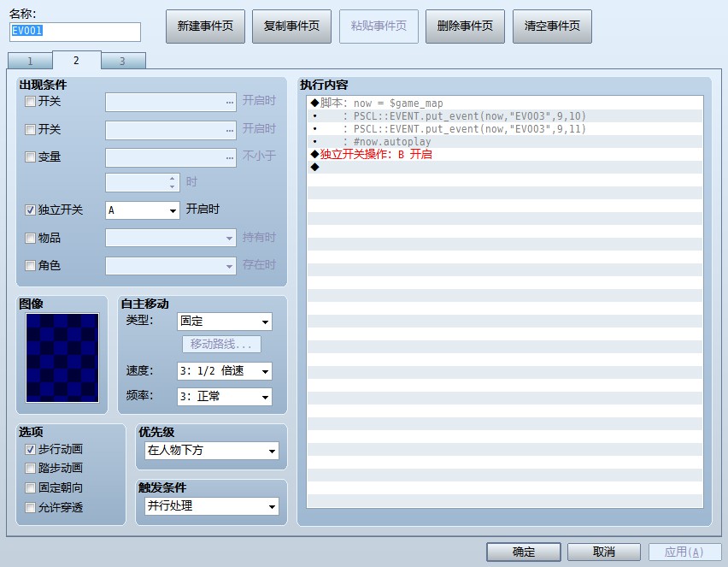This screenshot has width=728, height=567.
Task: Disable the 步行动画 option
Action: click(x=30, y=450)
